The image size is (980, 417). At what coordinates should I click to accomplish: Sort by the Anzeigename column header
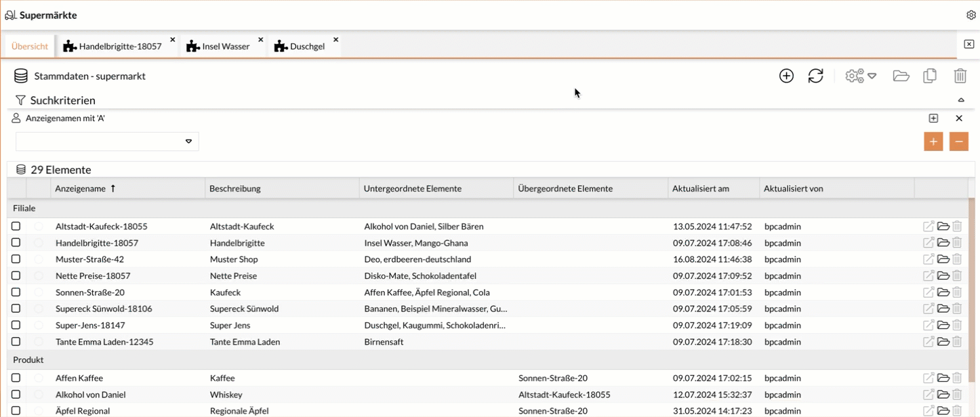[x=81, y=189]
